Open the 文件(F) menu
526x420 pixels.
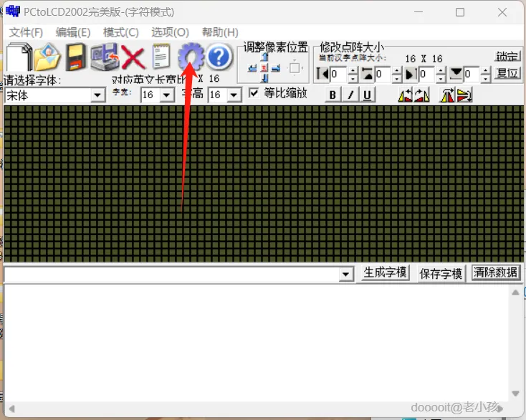point(26,32)
